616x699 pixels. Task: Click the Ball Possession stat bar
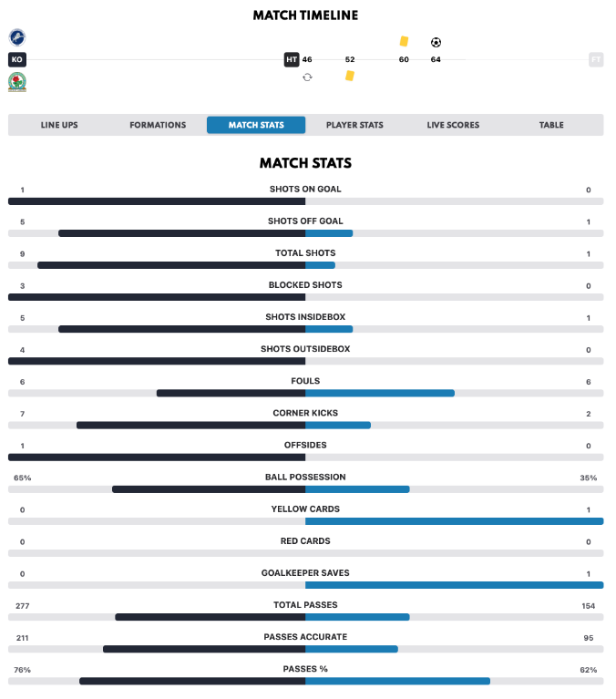(306, 489)
